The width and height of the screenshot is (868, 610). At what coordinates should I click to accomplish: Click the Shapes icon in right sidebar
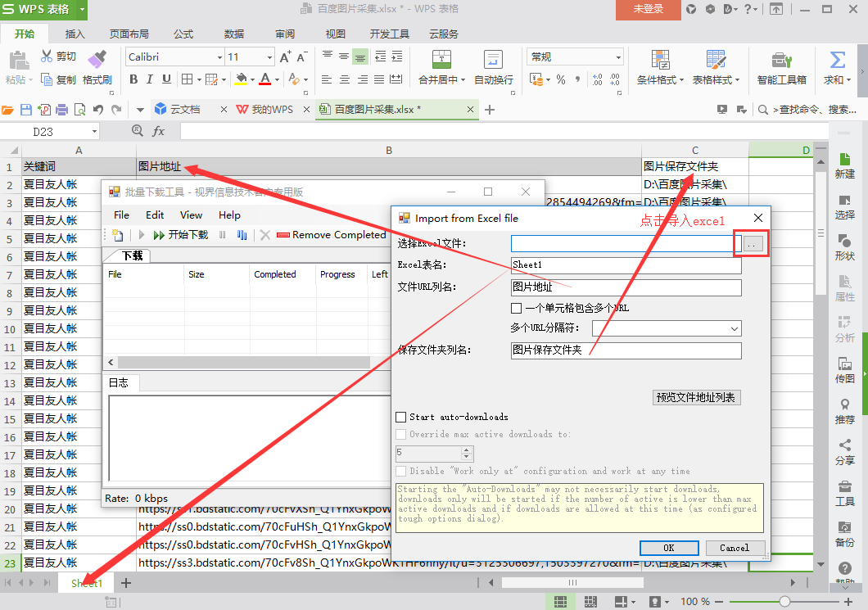click(x=844, y=240)
